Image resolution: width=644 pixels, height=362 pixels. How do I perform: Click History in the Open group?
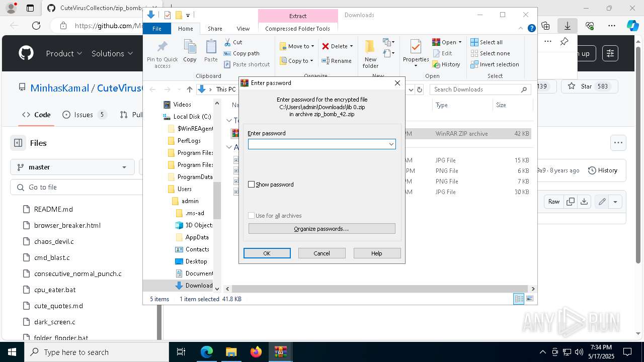coord(446,64)
